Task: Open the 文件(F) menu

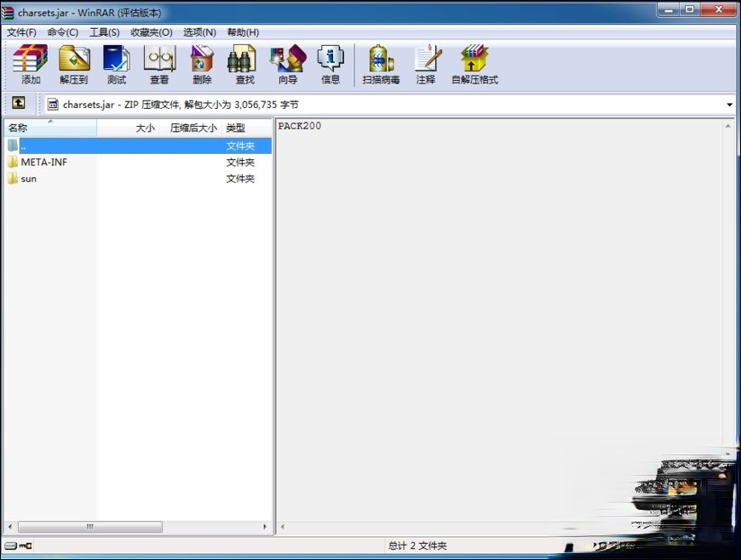Action: click(21, 31)
